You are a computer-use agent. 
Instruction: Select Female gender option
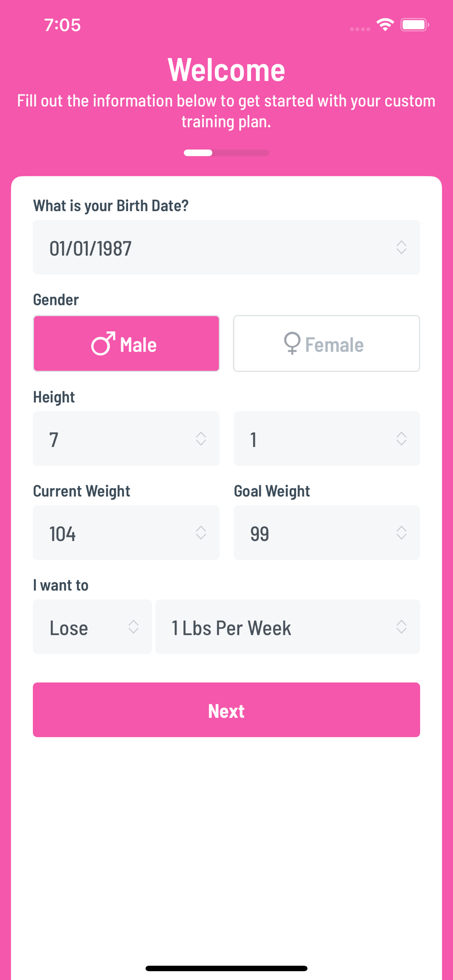[x=327, y=343]
